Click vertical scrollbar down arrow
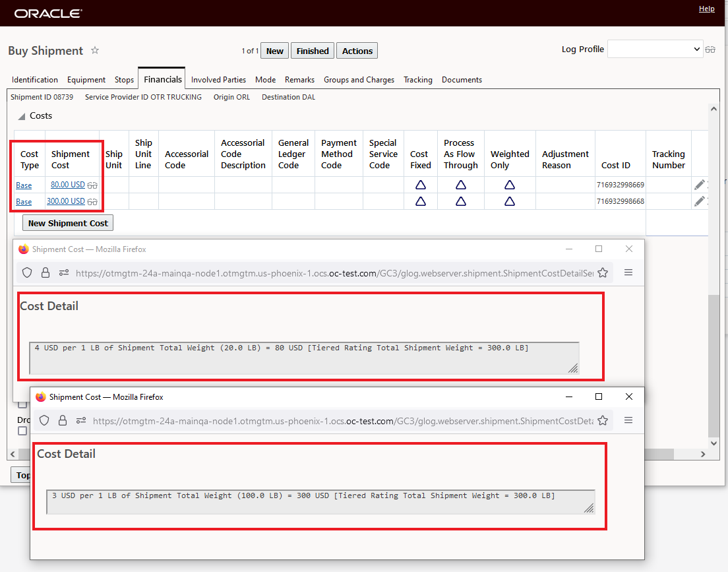 click(713, 443)
